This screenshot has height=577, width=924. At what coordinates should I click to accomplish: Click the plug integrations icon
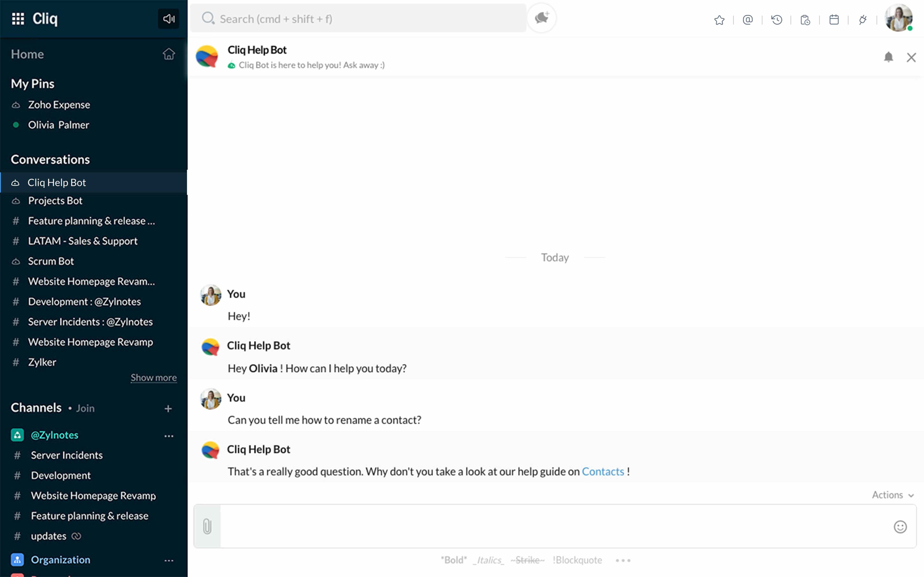863,20
